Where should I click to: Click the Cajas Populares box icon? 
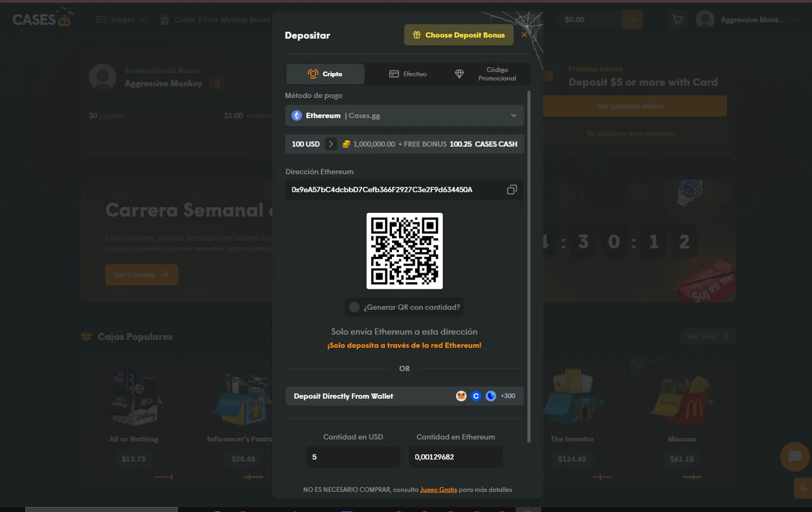[x=86, y=336]
